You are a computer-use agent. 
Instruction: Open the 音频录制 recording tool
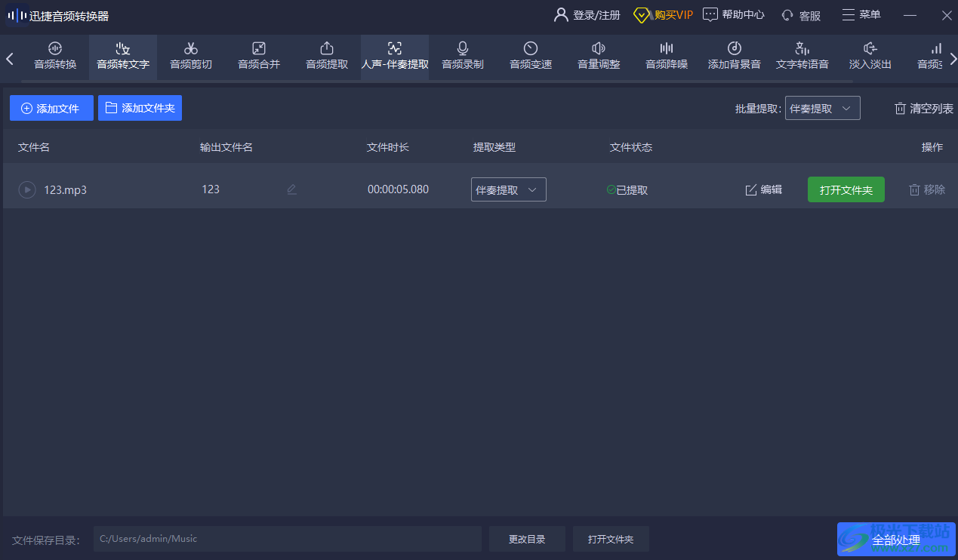click(463, 57)
